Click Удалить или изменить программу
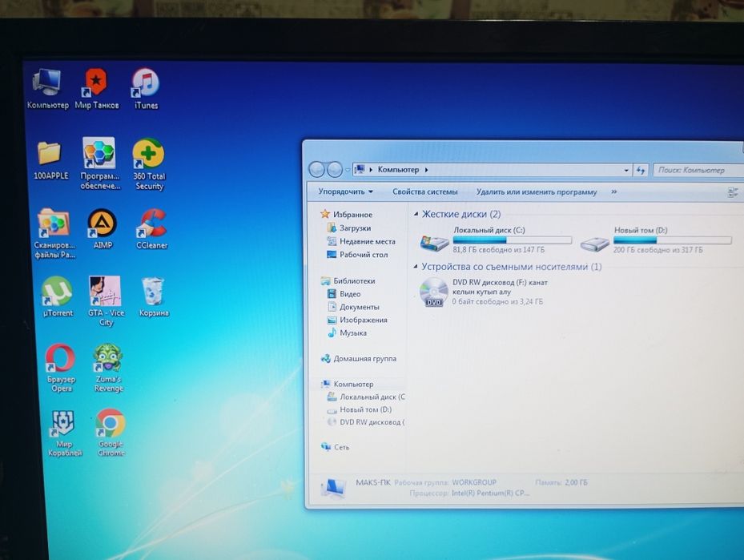 point(537,192)
